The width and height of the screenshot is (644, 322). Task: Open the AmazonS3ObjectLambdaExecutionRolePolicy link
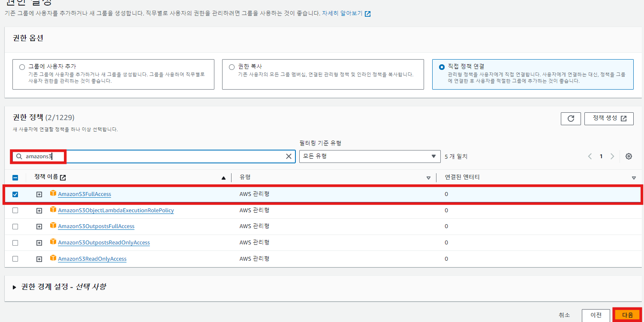click(116, 211)
